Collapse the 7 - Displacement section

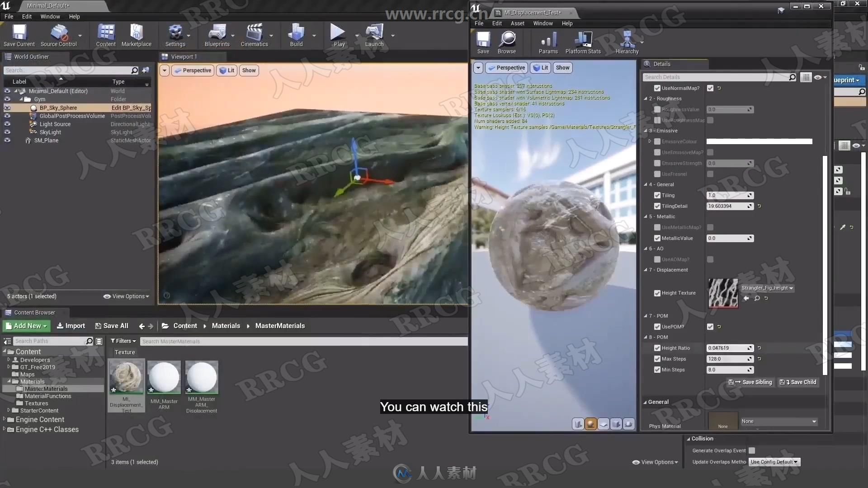646,270
